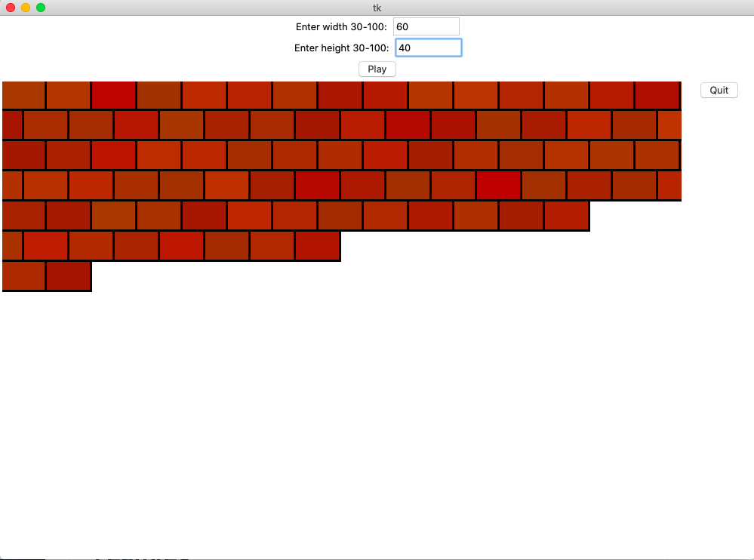Click the bright red brick in the second row
The width and height of the screenshot is (754, 560).
pyautogui.click(x=408, y=125)
